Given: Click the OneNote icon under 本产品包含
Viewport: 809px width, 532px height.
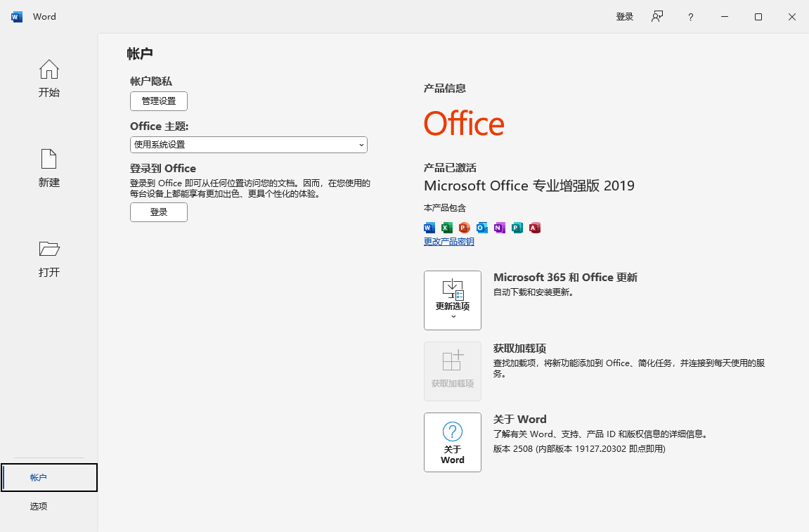Looking at the screenshot, I should coord(500,228).
